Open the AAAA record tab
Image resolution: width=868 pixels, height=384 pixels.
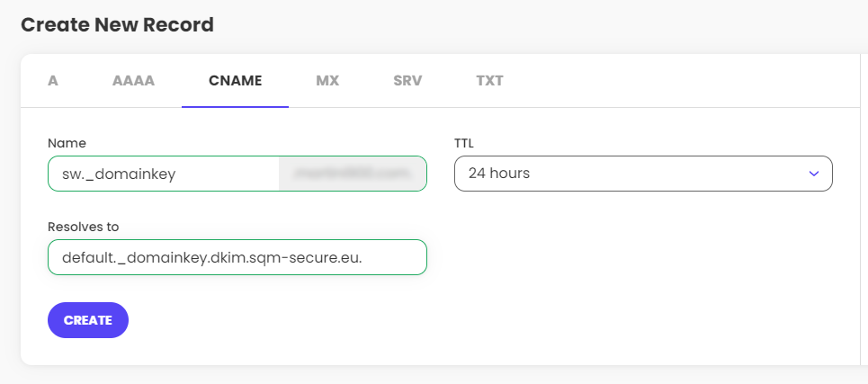click(133, 80)
